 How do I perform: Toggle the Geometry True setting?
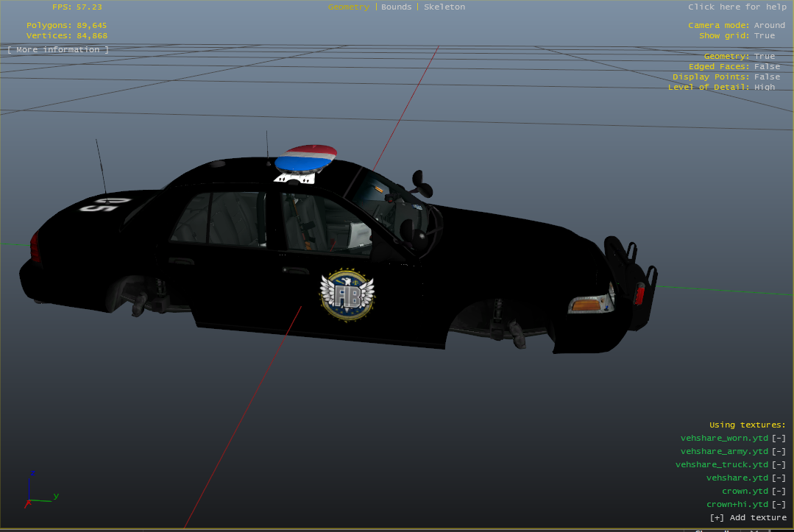[764, 56]
